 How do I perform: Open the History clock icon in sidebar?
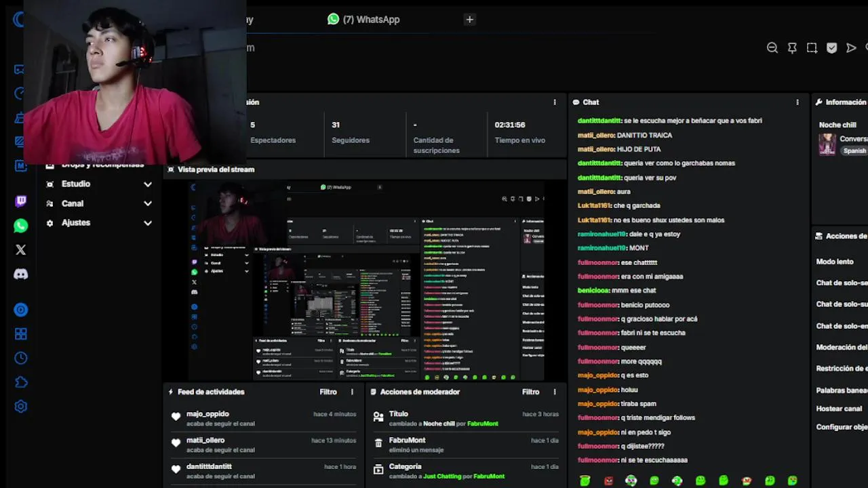click(x=21, y=359)
